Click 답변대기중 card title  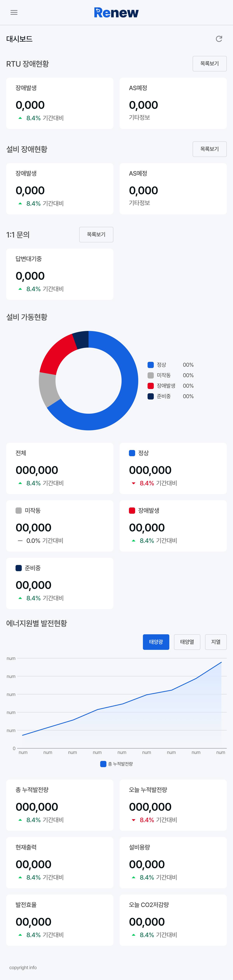click(29, 259)
